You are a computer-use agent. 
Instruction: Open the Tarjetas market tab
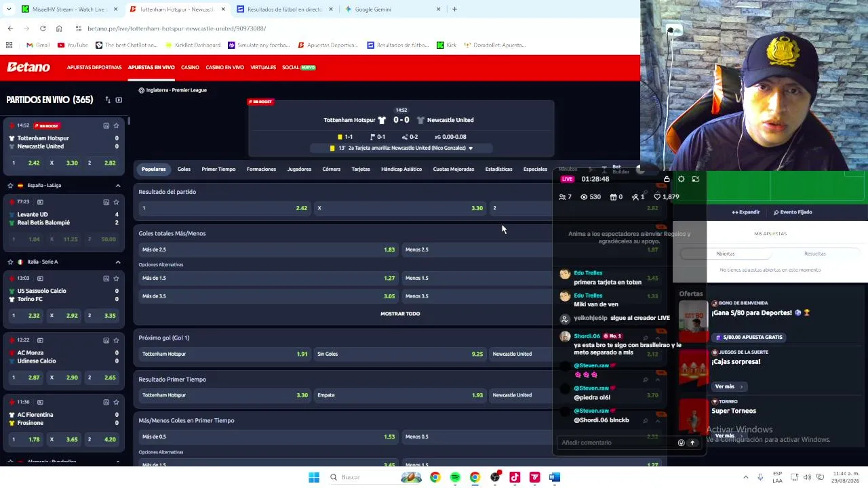point(361,169)
